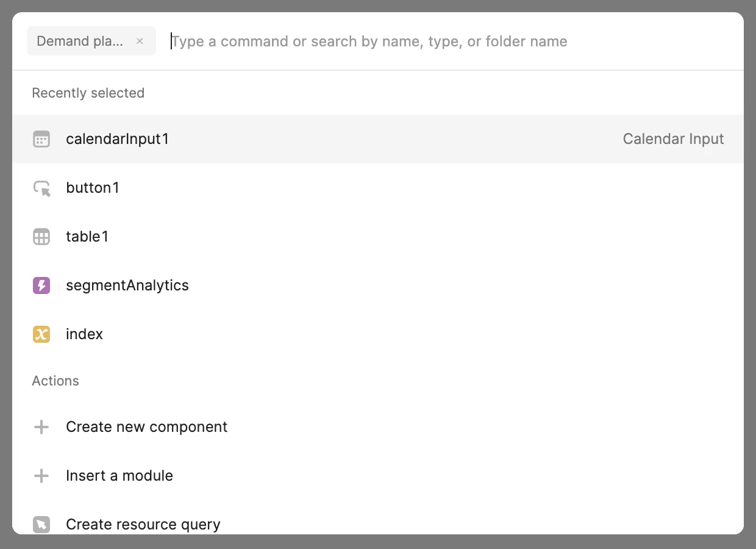Click the calendar icon beside calendarInput1
This screenshot has width=756, height=549.
click(41, 139)
